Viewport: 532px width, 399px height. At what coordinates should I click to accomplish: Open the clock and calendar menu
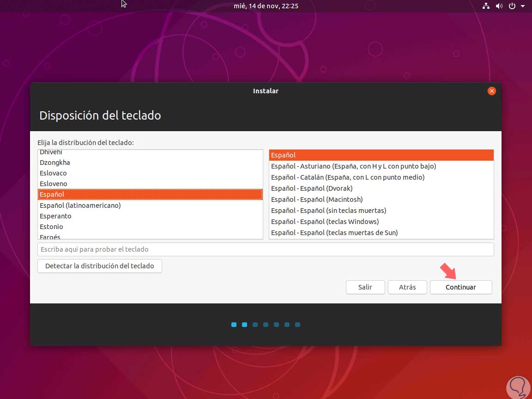[x=266, y=6]
